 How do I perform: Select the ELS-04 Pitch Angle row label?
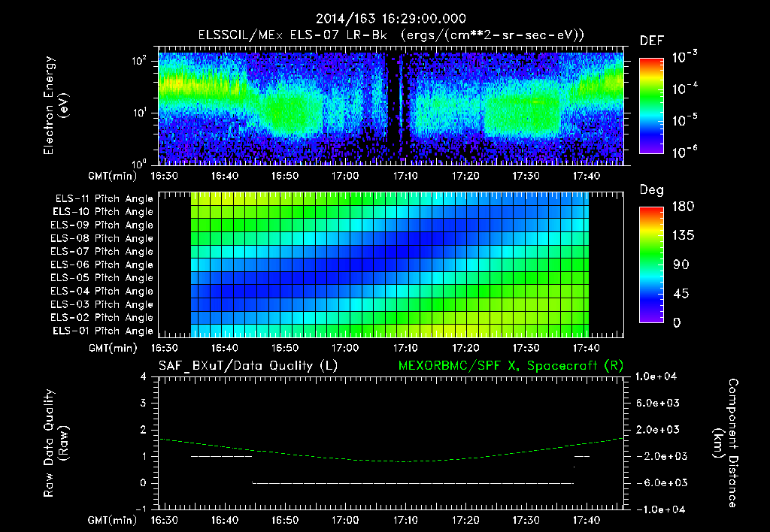(x=102, y=291)
